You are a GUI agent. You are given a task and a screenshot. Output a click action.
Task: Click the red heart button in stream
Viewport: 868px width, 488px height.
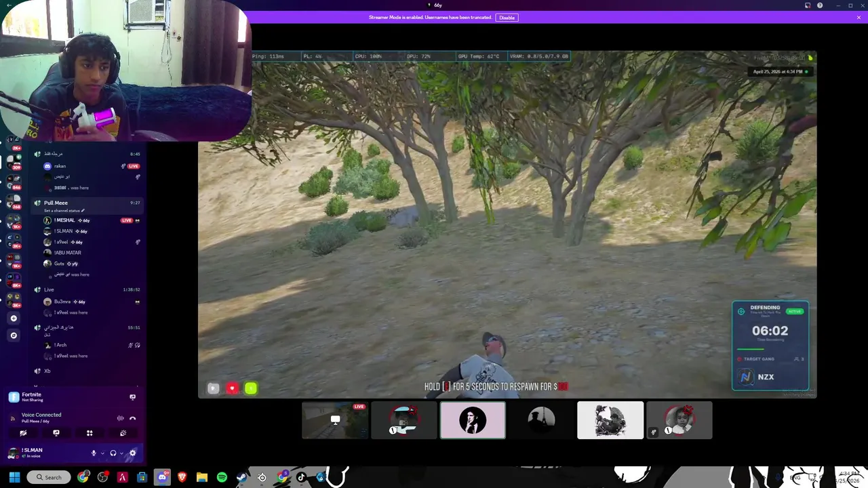(x=232, y=388)
